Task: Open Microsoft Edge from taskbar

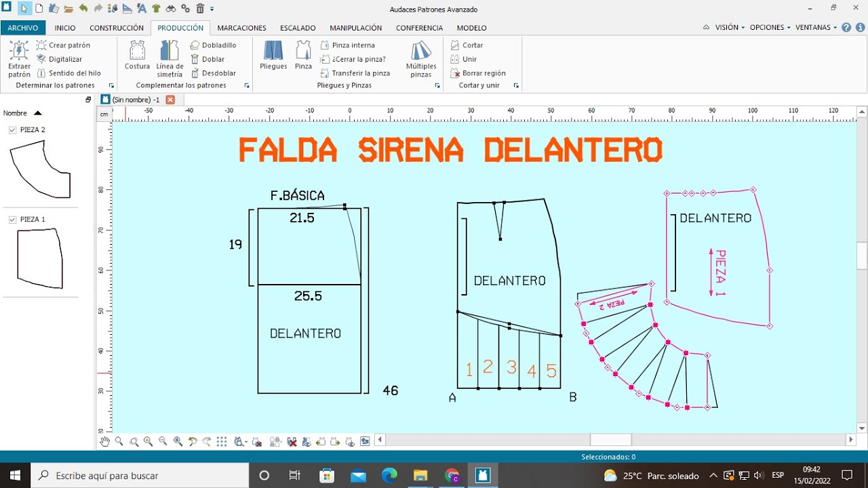Action: point(389,475)
